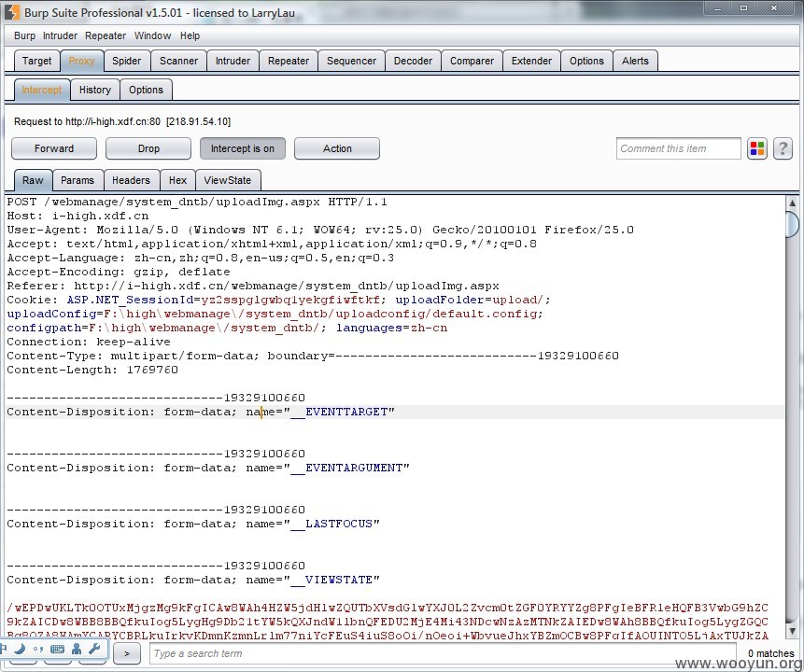Open the IME wrench settings icon

pyautogui.click(x=94, y=649)
